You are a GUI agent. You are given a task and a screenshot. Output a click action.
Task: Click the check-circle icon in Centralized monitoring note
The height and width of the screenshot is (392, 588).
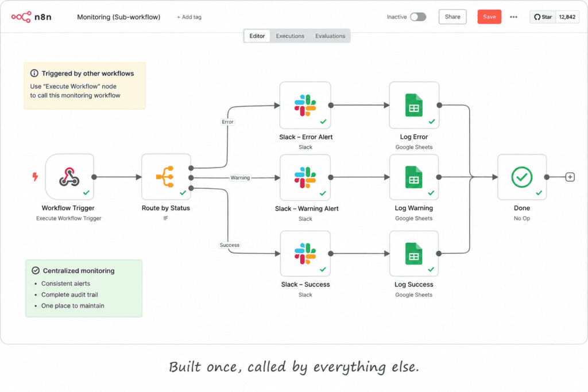[x=36, y=270]
